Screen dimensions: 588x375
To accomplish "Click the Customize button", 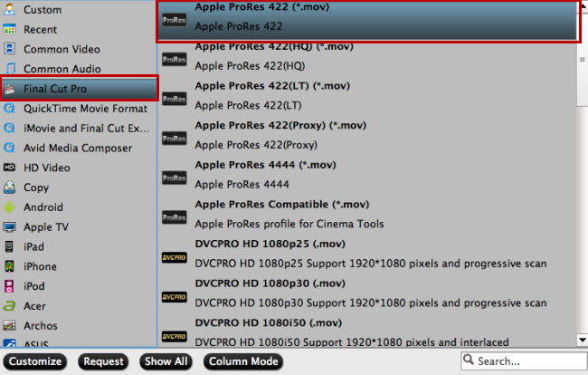I will click(x=35, y=361).
